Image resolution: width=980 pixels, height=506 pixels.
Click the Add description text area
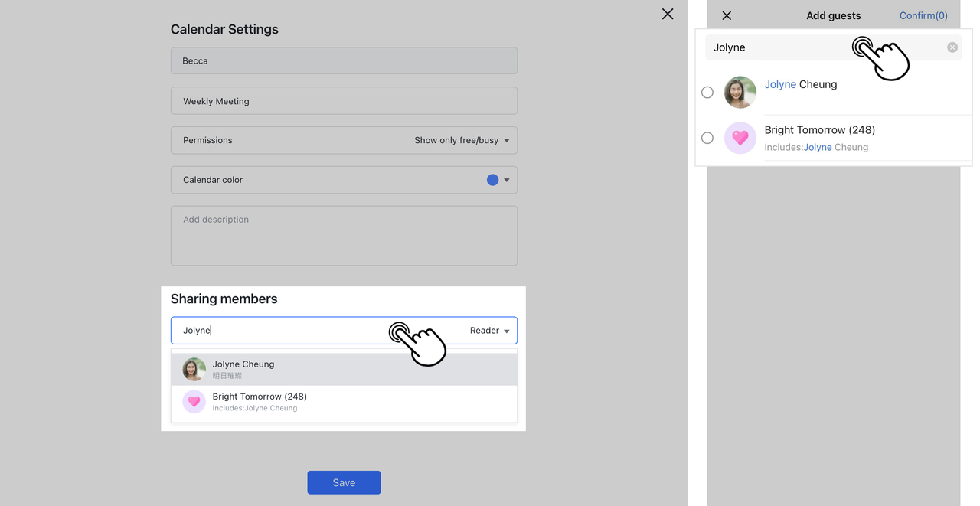click(344, 236)
